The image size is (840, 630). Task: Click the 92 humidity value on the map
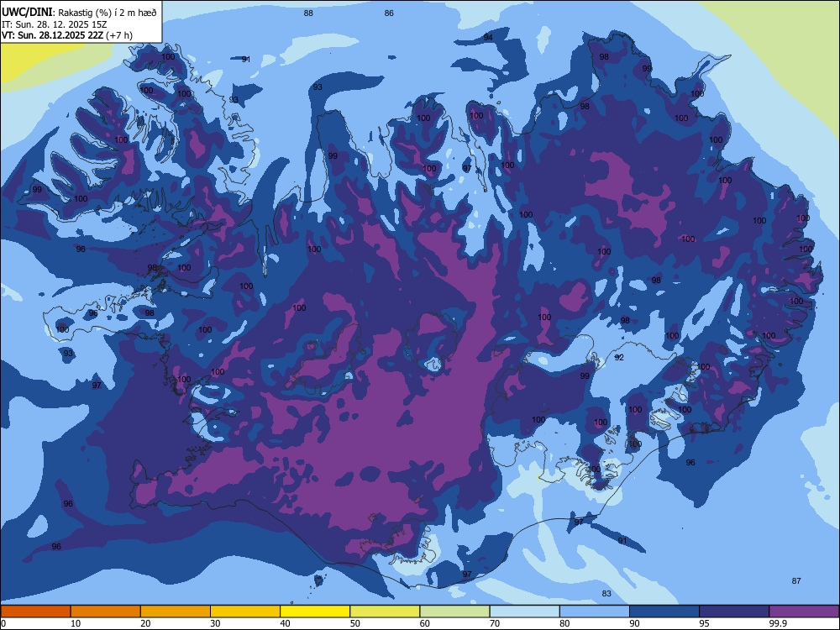pos(619,357)
